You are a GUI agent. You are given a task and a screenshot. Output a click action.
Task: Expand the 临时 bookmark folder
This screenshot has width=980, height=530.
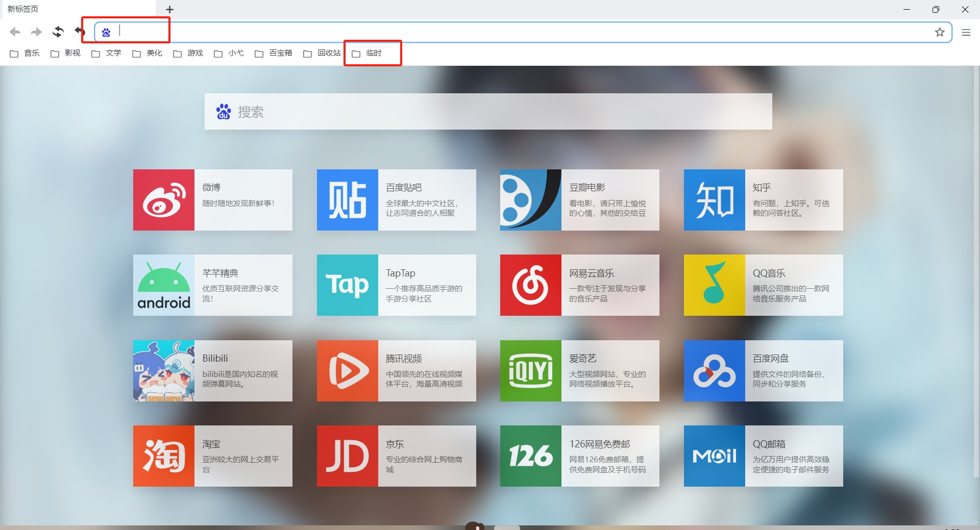pyautogui.click(x=366, y=53)
